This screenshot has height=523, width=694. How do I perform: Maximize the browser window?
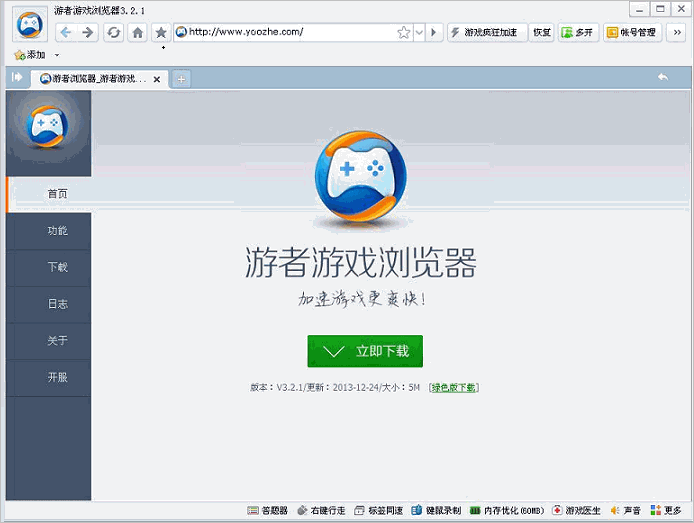click(x=660, y=9)
